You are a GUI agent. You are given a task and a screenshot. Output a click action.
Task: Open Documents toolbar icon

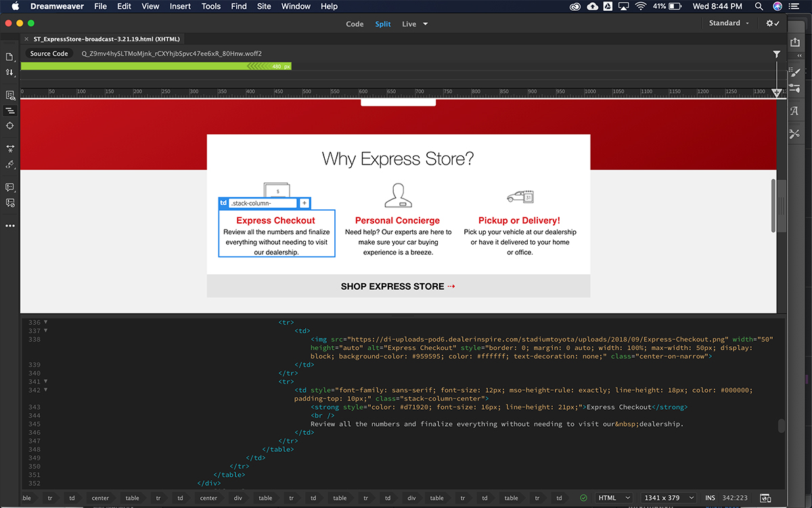pos(10,56)
